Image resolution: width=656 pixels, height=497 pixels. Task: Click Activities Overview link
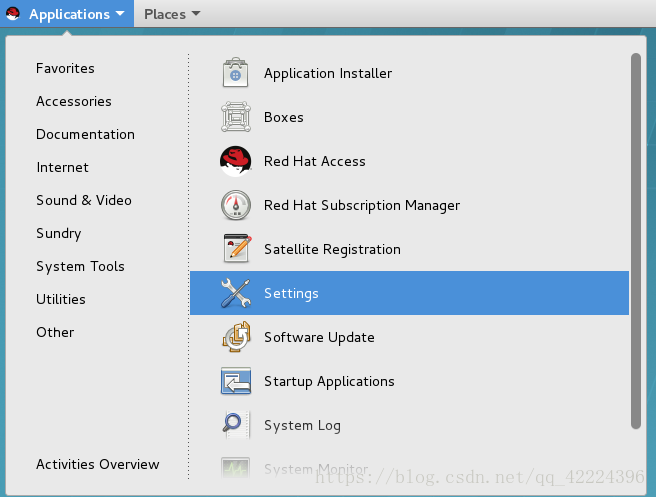(97, 465)
